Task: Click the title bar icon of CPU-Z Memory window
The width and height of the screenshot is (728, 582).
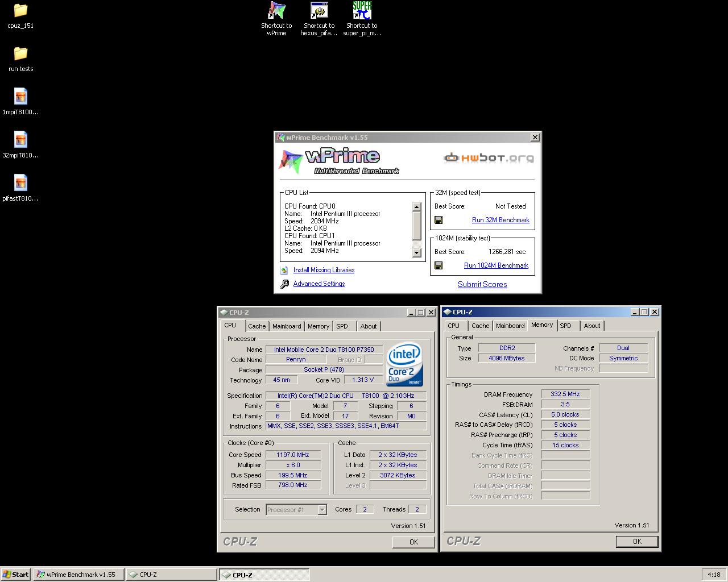Action: (x=447, y=312)
